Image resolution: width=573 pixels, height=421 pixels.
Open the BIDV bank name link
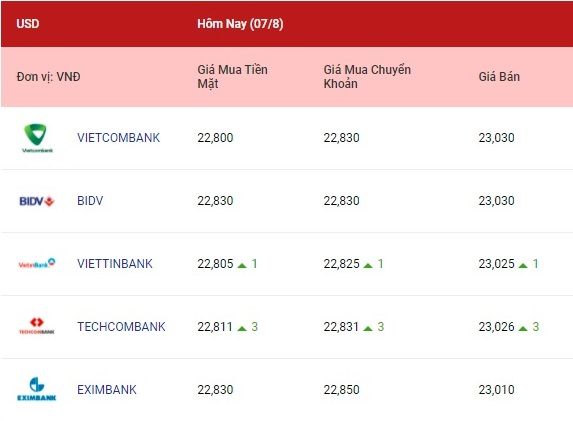pyautogui.click(x=90, y=201)
